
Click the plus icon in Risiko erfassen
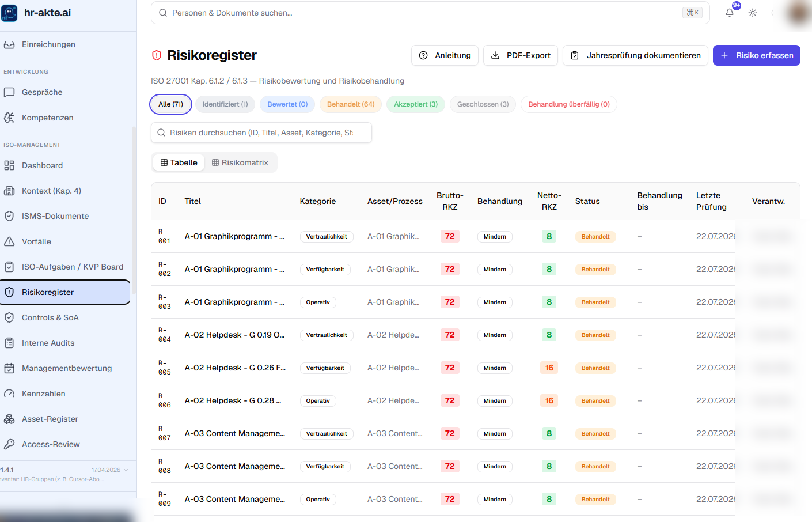[x=724, y=55]
